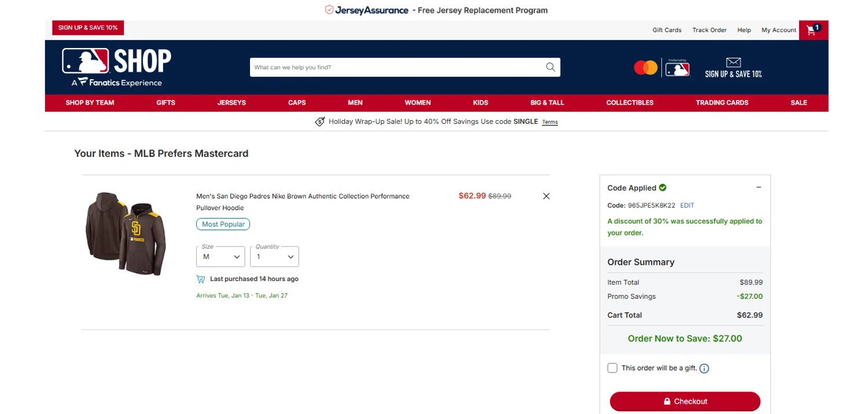Collapse the Code Applied section
Viewport: 868px width, 414px height.
759,187
